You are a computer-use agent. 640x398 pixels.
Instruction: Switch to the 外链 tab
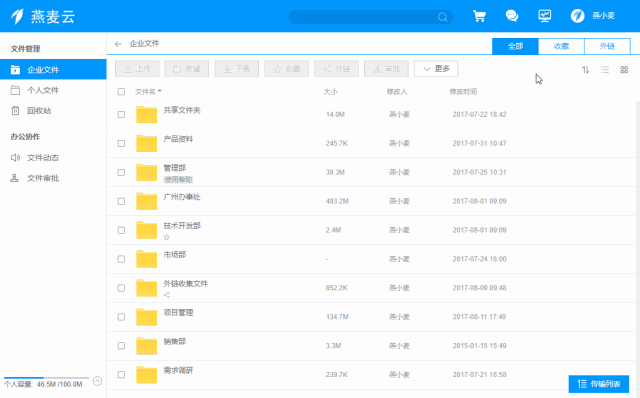coord(607,46)
